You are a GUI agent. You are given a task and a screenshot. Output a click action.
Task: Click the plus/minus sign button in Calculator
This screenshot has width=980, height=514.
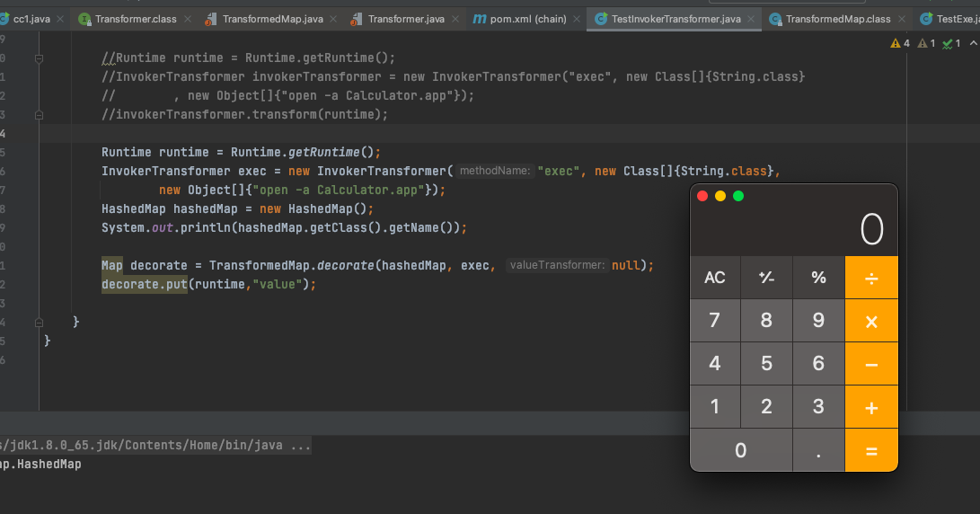[767, 277]
